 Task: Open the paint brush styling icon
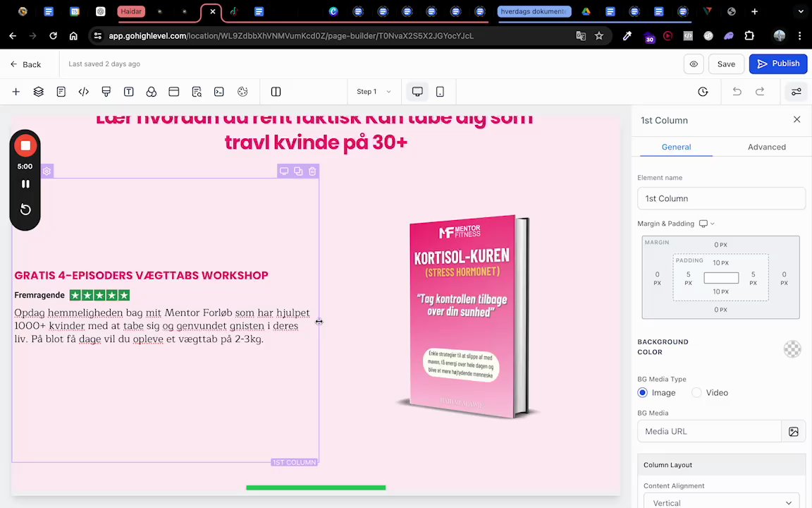tap(106, 92)
